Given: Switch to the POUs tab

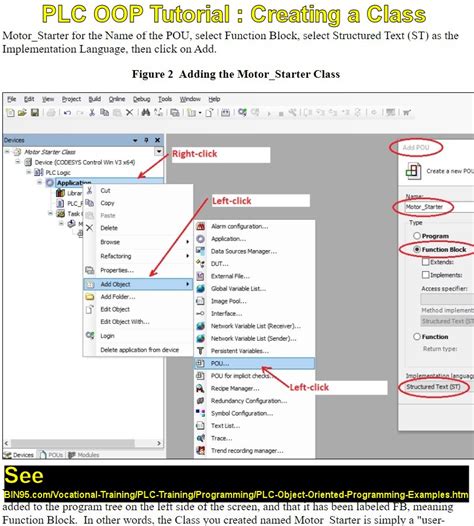Looking at the screenshot, I should pyautogui.click(x=52, y=455).
